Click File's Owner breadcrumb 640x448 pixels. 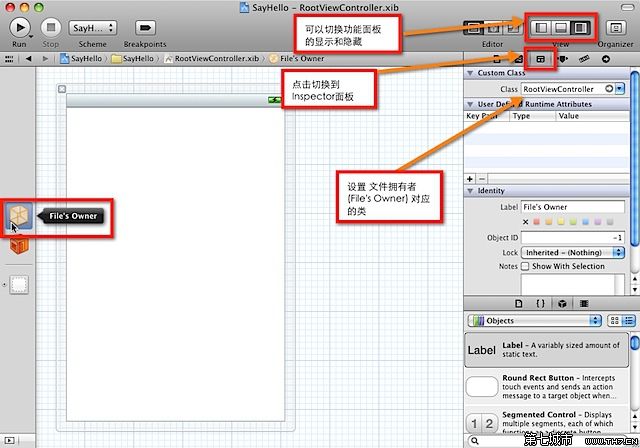[297, 59]
